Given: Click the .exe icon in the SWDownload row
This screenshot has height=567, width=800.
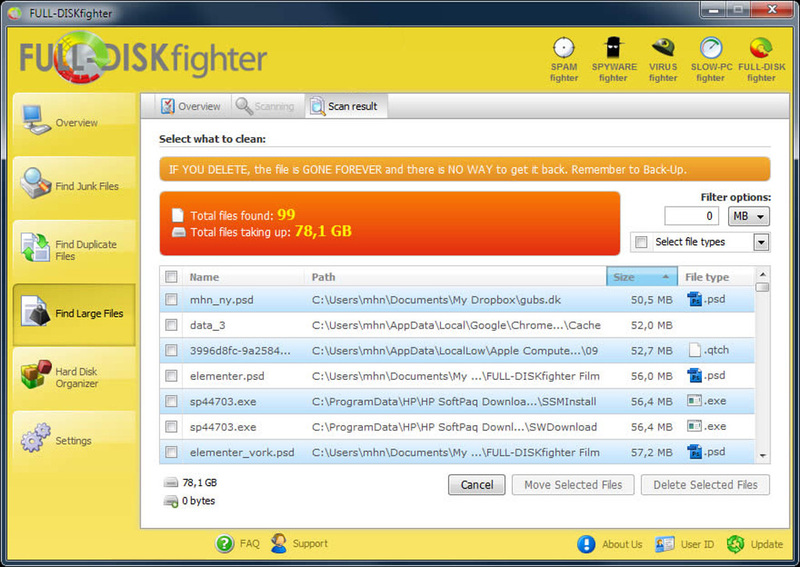Looking at the screenshot, I should [694, 426].
